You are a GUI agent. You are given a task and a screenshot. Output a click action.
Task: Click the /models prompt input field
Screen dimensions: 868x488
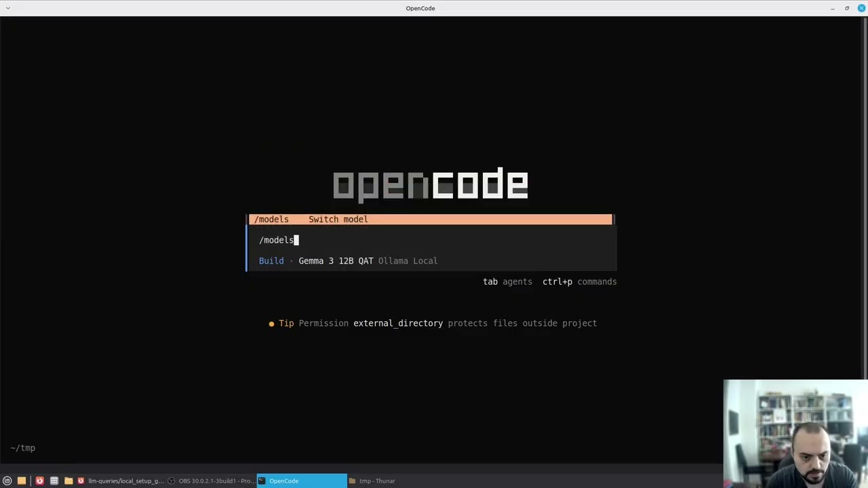(431, 240)
